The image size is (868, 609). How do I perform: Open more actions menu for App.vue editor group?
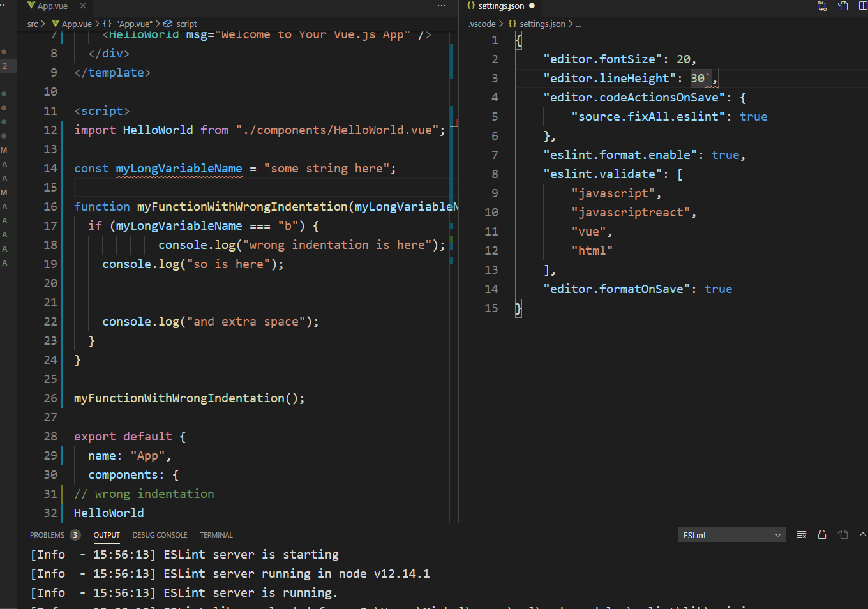pos(442,6)
